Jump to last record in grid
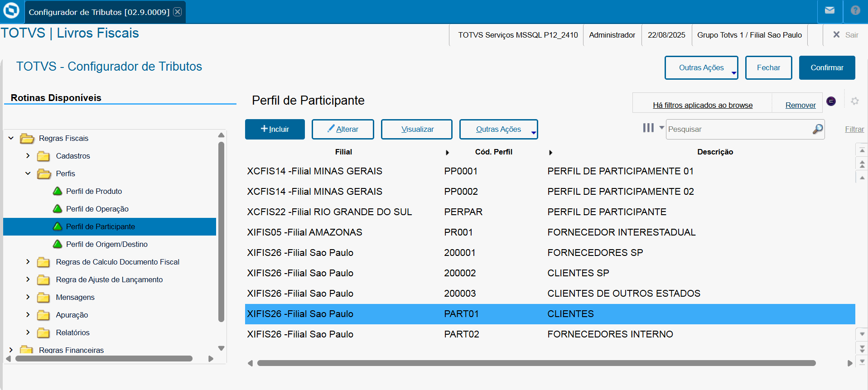This screenshot has width=868, height=390. 862,361
